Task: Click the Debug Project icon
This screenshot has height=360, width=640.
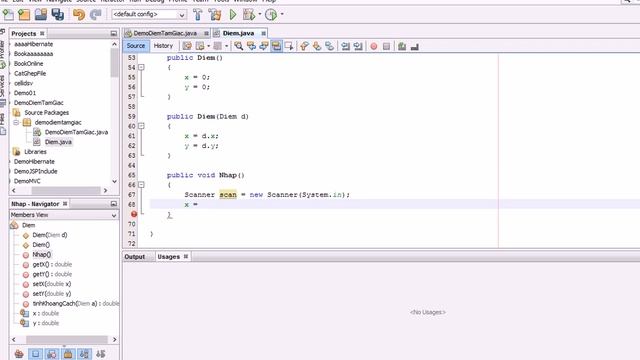Action: [x=249, y=15]
